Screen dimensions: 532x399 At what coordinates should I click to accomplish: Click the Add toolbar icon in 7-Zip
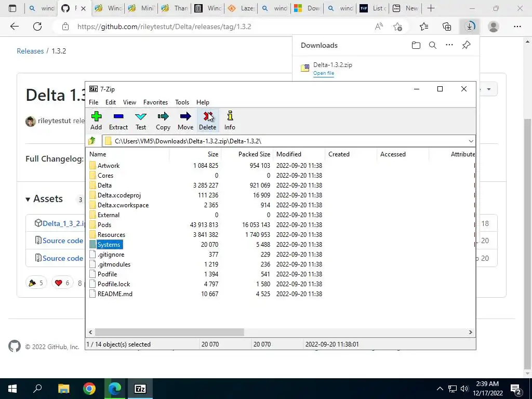[96, 121]
